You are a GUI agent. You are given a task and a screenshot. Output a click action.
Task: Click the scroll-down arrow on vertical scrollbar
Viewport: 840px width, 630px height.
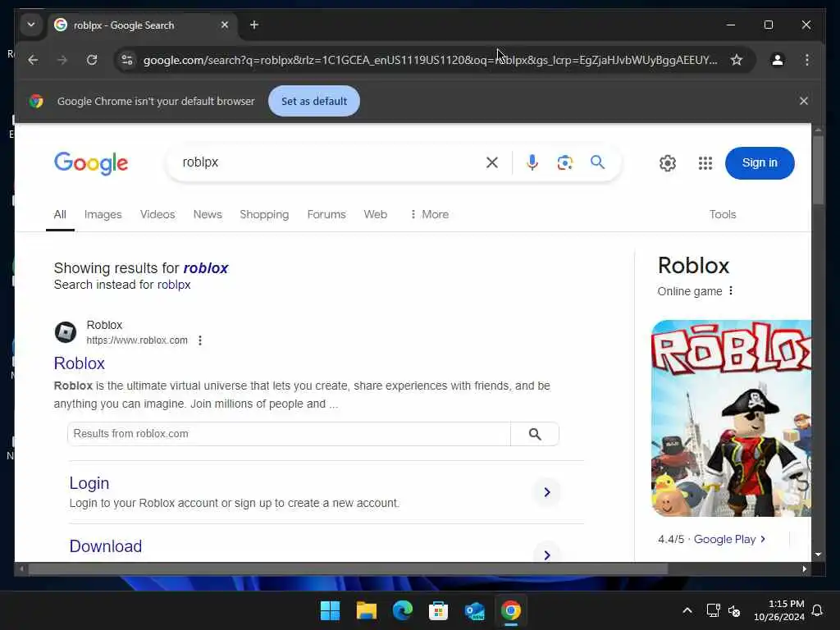(818, 555)
